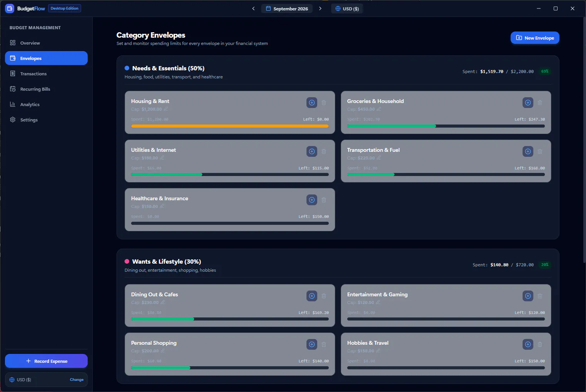The height and width of the screenshot is (392, 586).
Task: Click the "Left: $247.30" value
Action: [x=530, y=120]
